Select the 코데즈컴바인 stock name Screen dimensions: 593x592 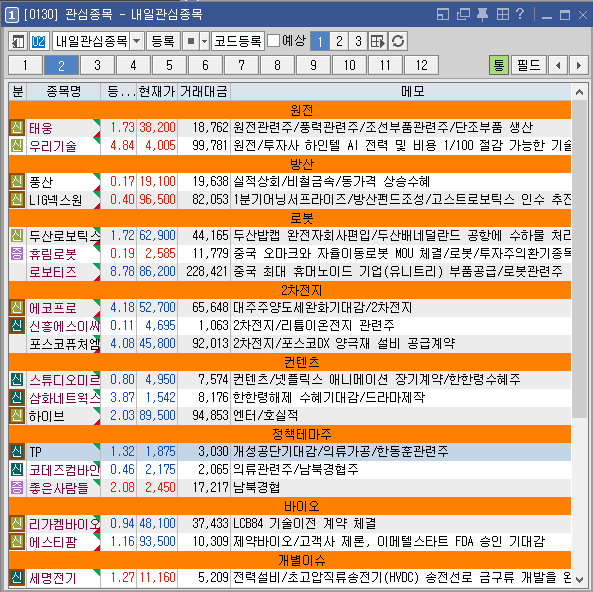(64, 470)
